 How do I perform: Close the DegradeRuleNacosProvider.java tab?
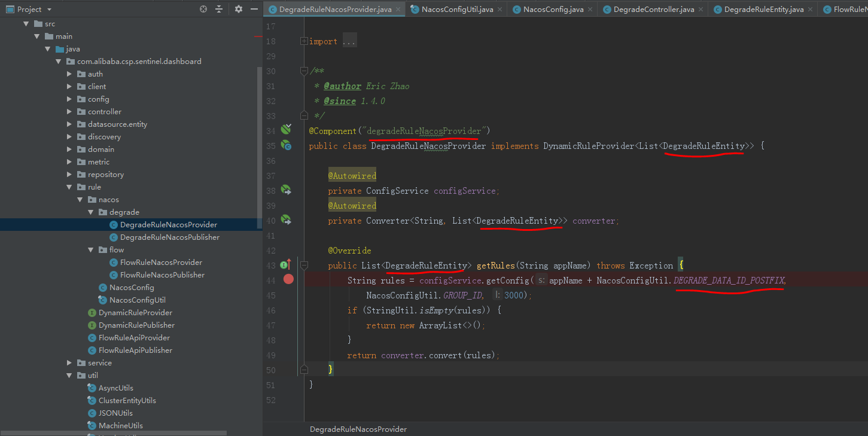398,10
